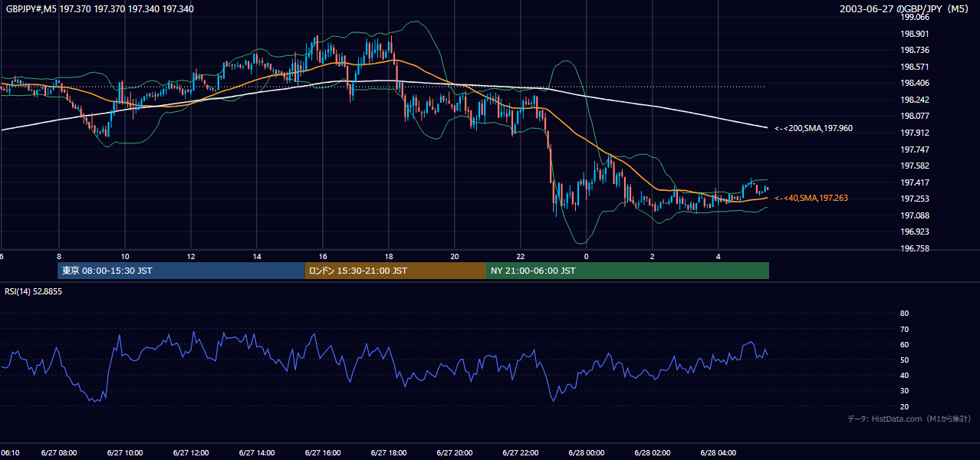
Task: Click the 200 SMA 197.960 line label
Action: [x=814, y=128]
